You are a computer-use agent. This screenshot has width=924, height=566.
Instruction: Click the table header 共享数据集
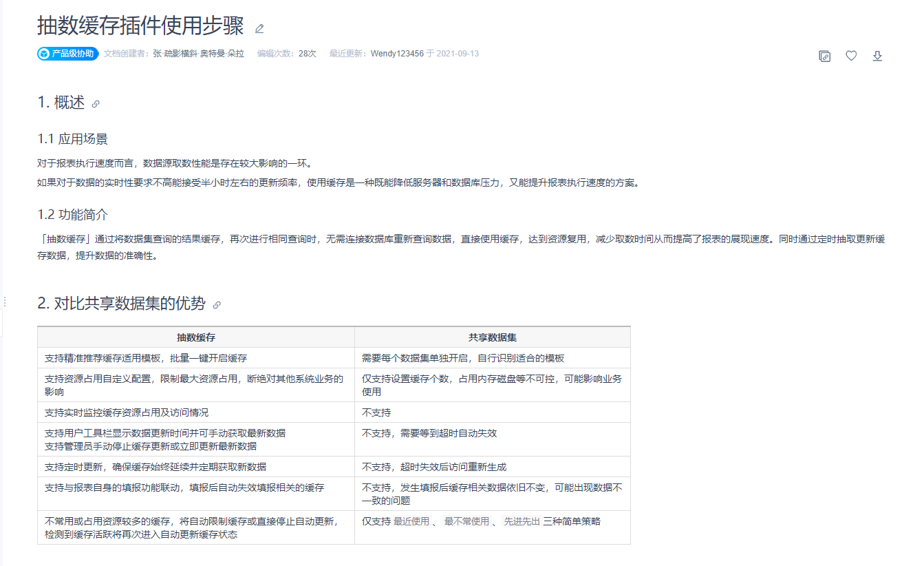(x=493, y=337)
